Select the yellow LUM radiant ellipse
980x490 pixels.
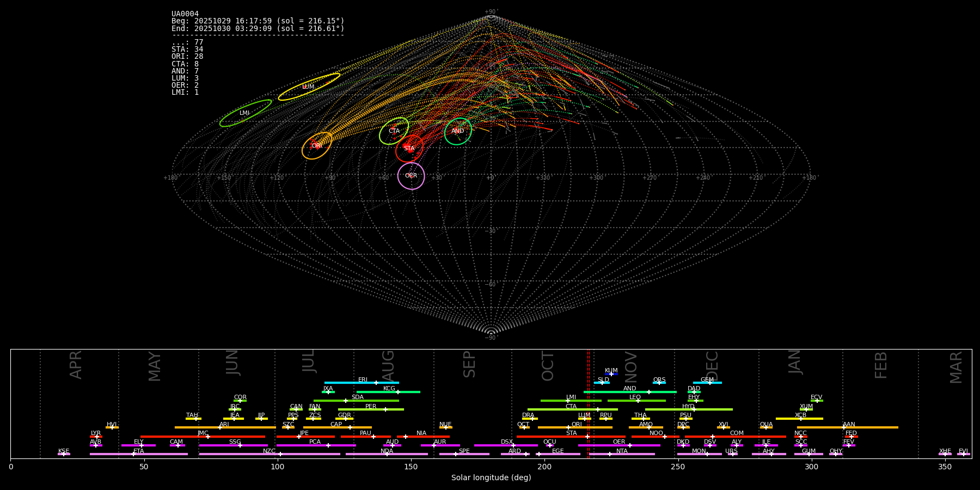[x=309, y=87]
